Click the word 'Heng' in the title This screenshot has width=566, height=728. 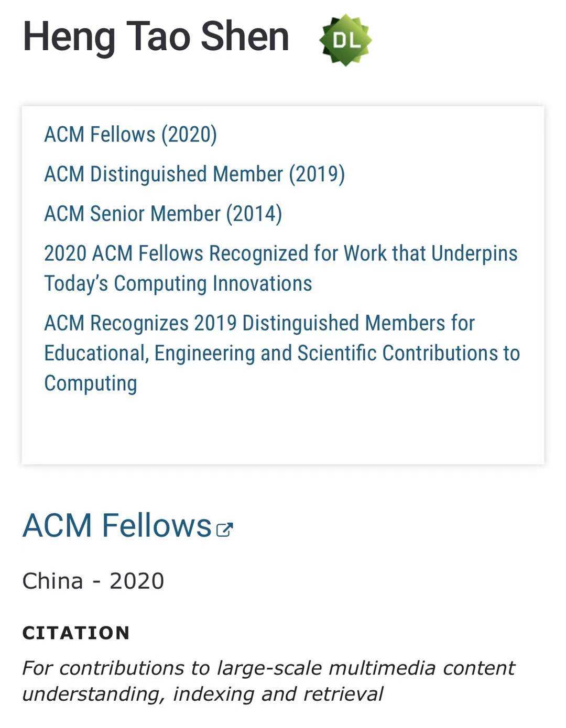click(69, 37)
